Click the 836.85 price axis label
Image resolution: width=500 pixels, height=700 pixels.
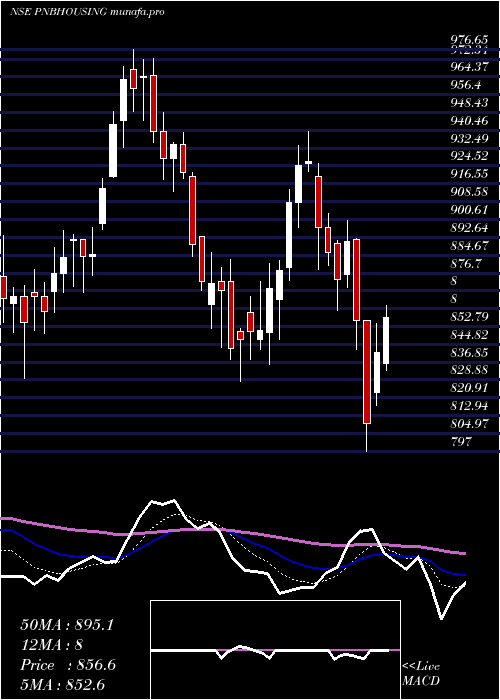point(469,352)
